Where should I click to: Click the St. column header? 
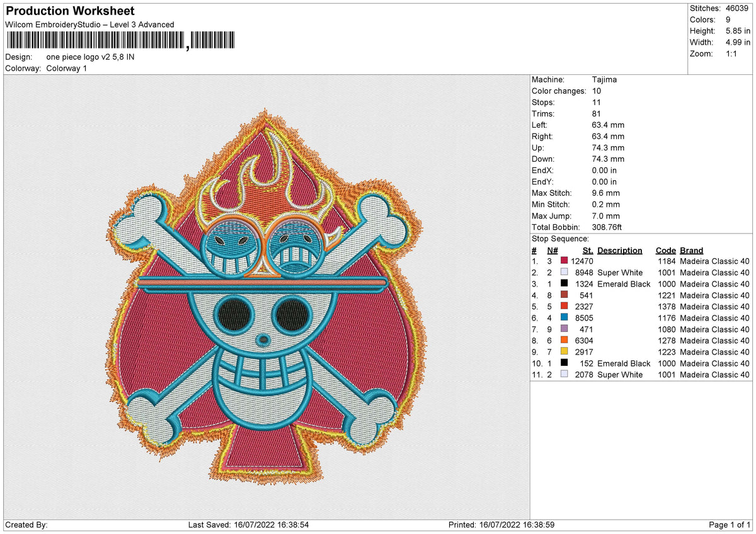[587, 250]
